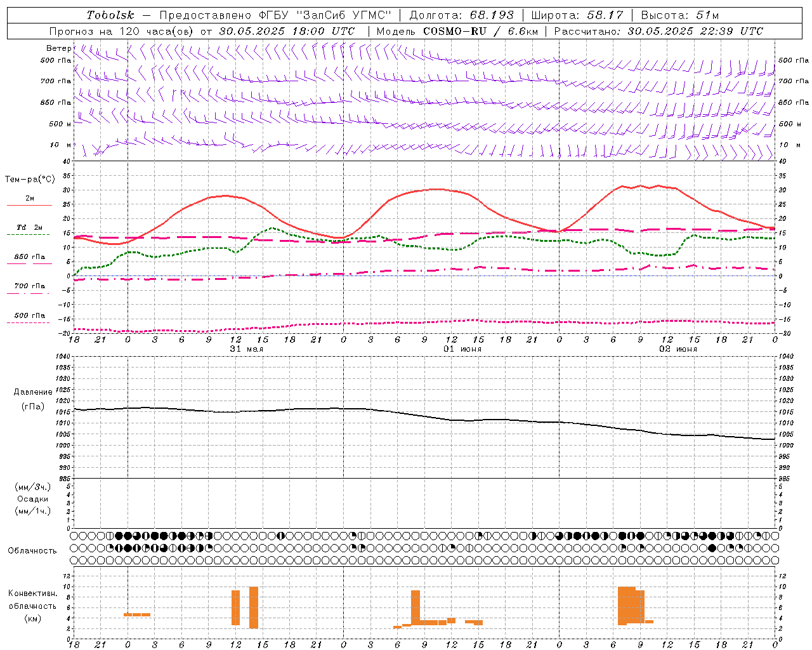Viewport: 812px width, 650px height.
Task: Click the Ветер panel label
Action: coord(58,48)
